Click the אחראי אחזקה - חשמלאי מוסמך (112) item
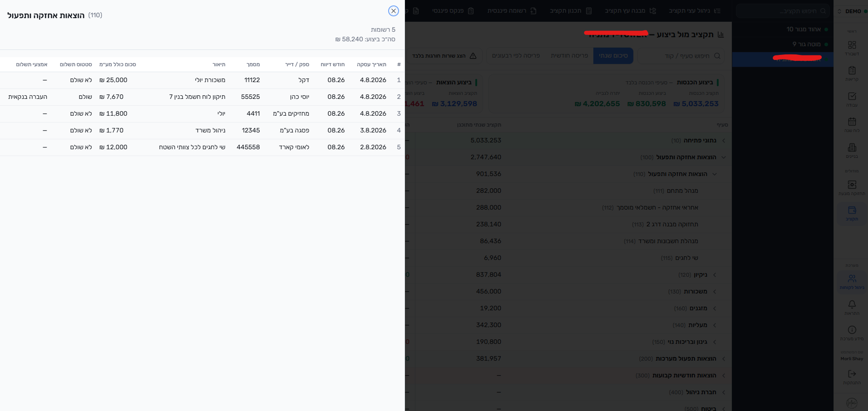Image resolution: width=868 pixels, height=411 pixels. (650, 208)
